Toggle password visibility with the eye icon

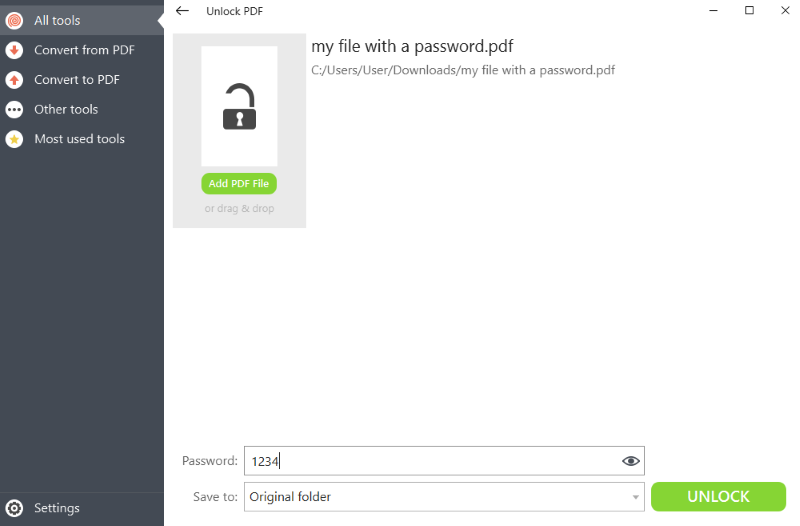[631, 461]
